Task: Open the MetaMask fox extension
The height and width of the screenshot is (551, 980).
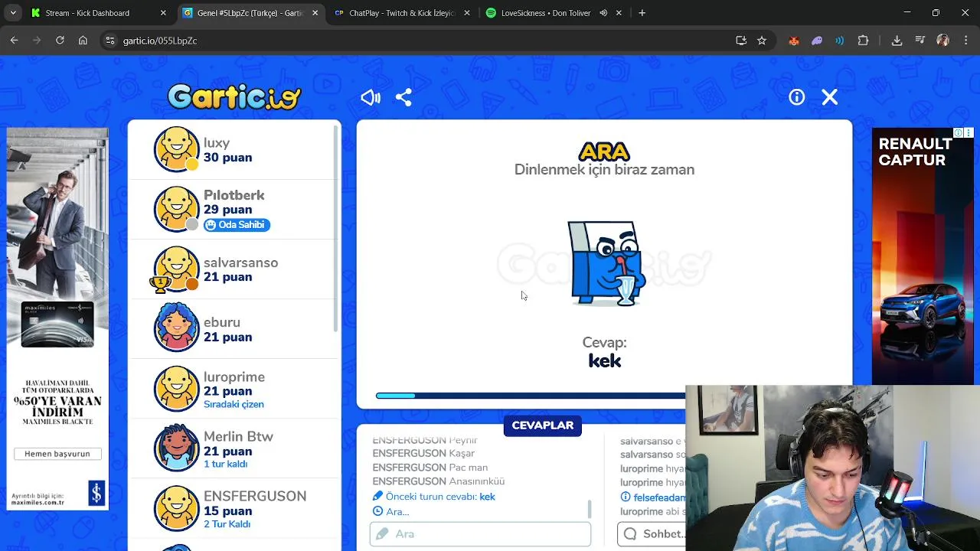Action: pos(794,41)
